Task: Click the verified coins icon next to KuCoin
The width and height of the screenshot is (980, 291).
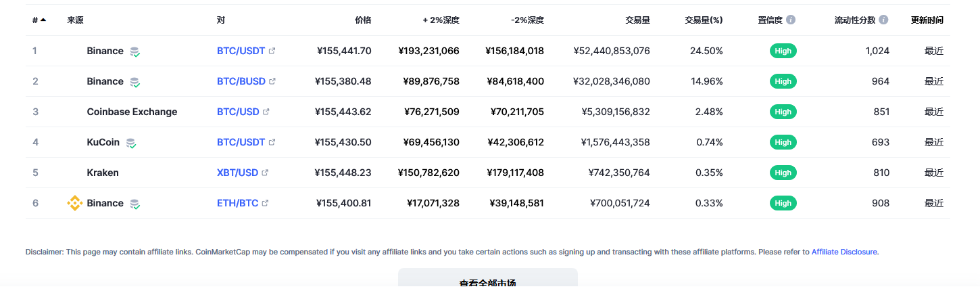Action: click(131, 143)
